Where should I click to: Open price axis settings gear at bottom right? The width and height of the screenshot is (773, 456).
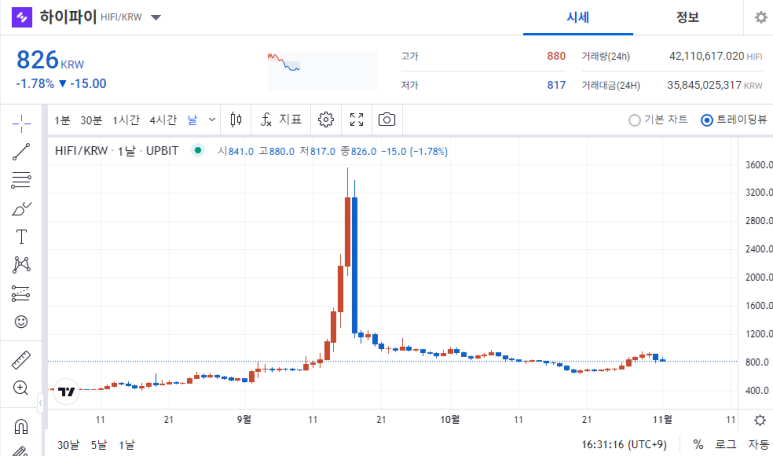[760, 420]
